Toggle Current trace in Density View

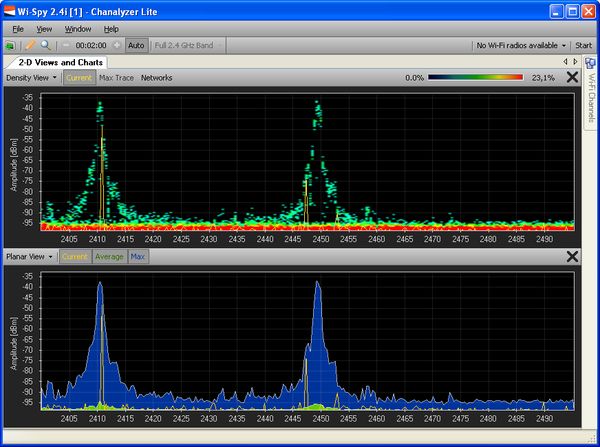[x=78, y=77]
